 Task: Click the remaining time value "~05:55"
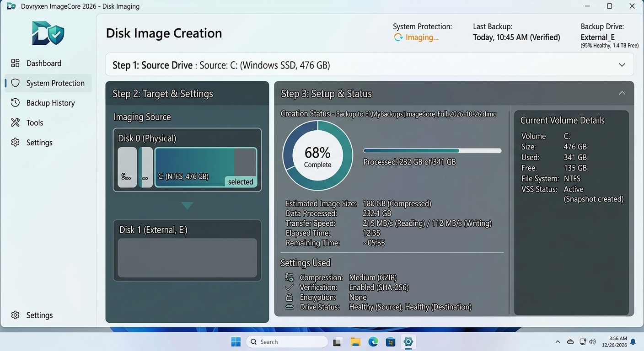coord(374,243)
